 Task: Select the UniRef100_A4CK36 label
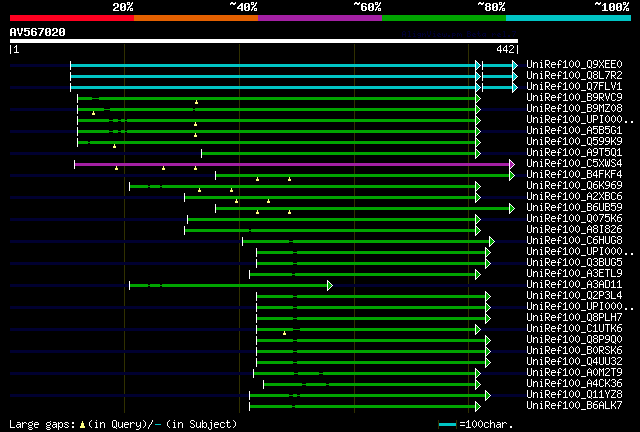574,384
